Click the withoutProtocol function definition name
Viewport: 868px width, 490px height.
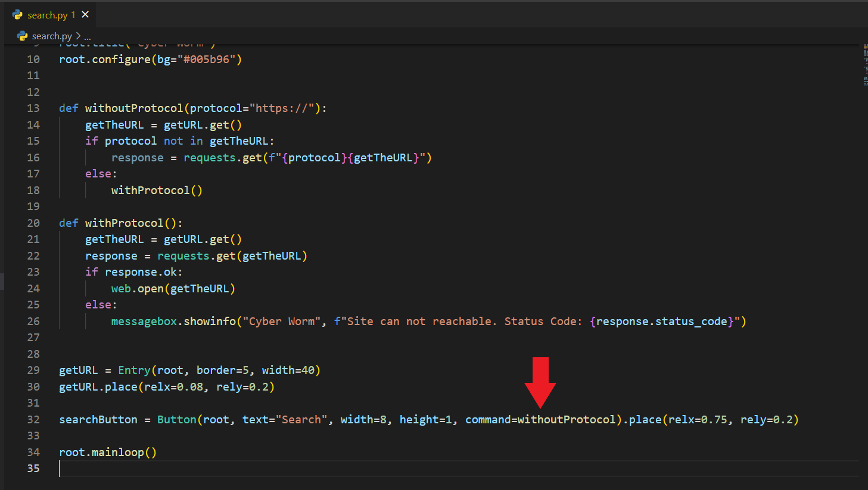point(134,108)
